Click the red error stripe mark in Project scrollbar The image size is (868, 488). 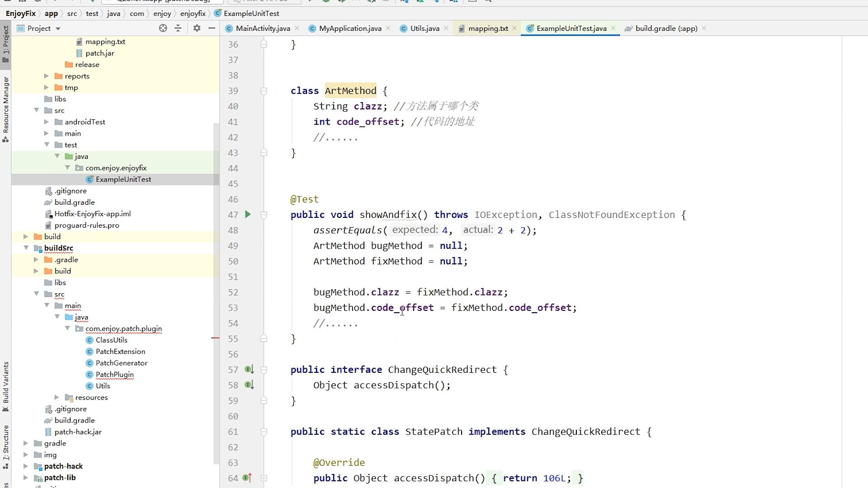tap(216, 338)
